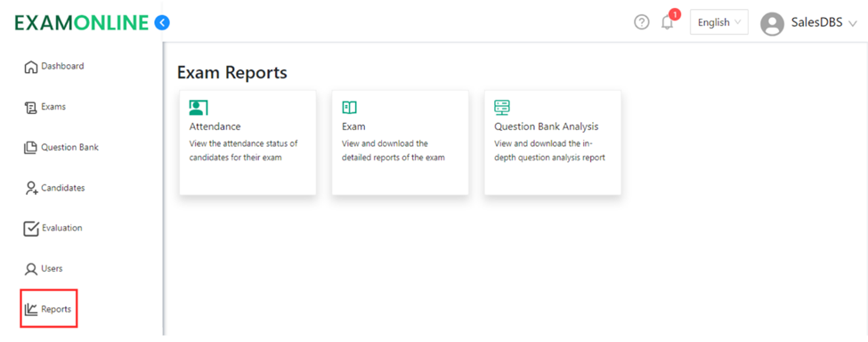Expand the English language dropdown
This screenshot has height=342, width=868.
(719, 22)
